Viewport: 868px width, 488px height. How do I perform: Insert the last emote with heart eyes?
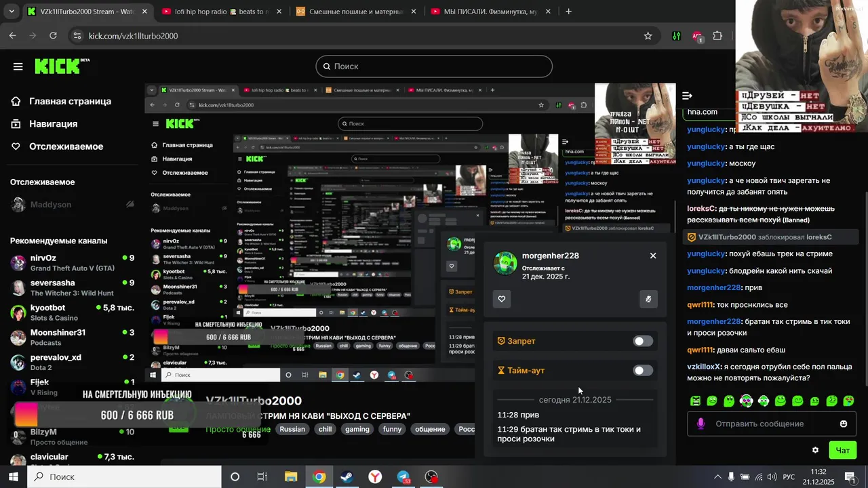tap(848, 401)
